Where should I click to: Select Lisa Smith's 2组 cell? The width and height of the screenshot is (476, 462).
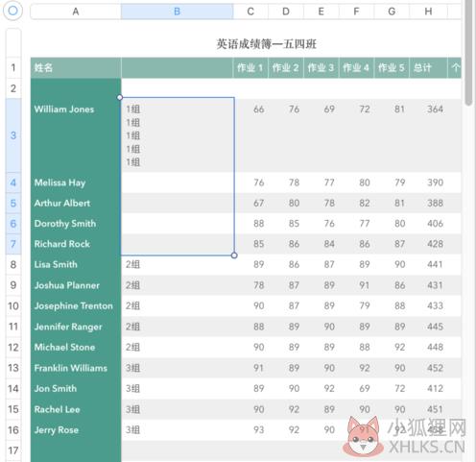178,264
